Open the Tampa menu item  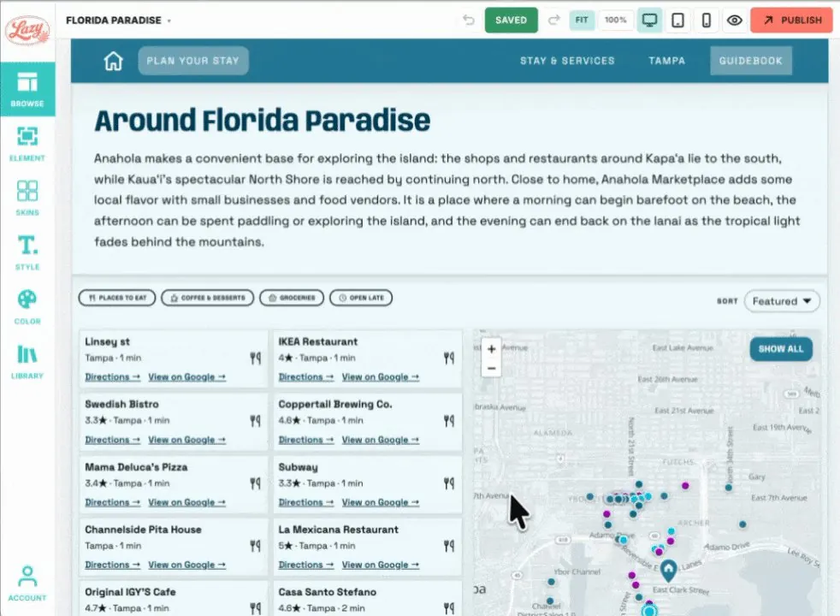[x=667, y=61]
